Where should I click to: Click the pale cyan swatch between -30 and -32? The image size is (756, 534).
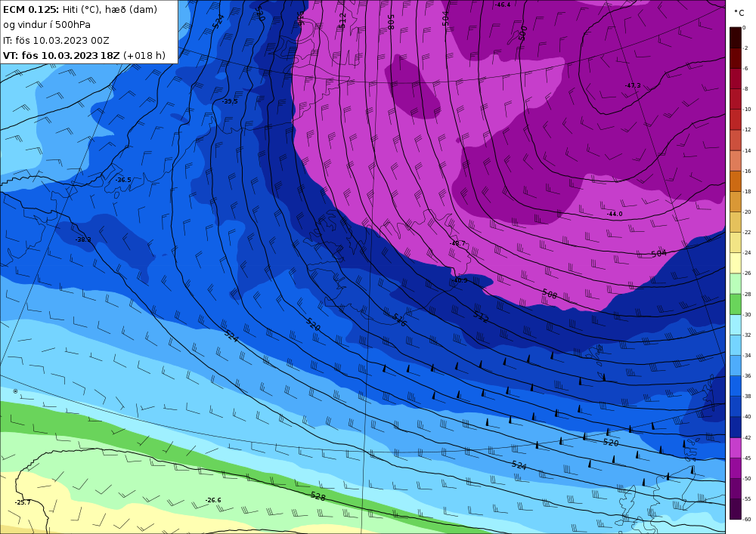click(736, 325)
